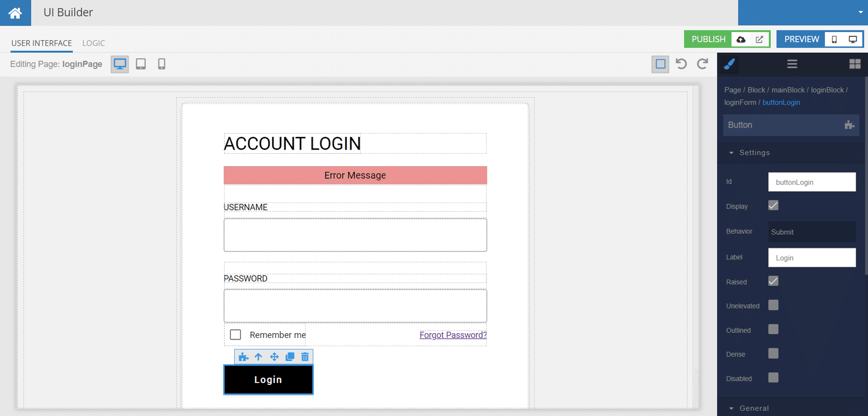Click the USERNAME input box
Viewport: 868px width, 416px height.
click(355, 235)
